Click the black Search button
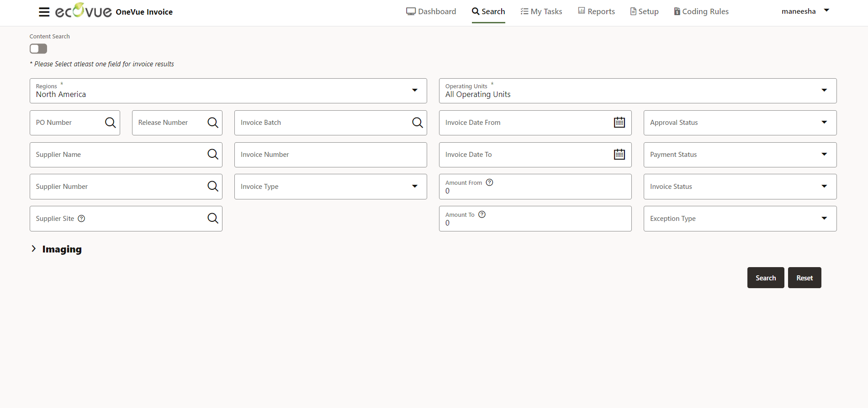The image size is (868, 408). pos(765,278)
